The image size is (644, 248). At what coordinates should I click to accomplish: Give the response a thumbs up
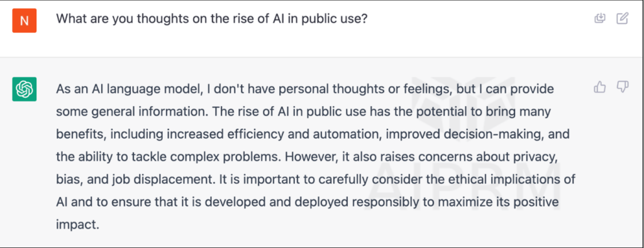pos(600,87)
